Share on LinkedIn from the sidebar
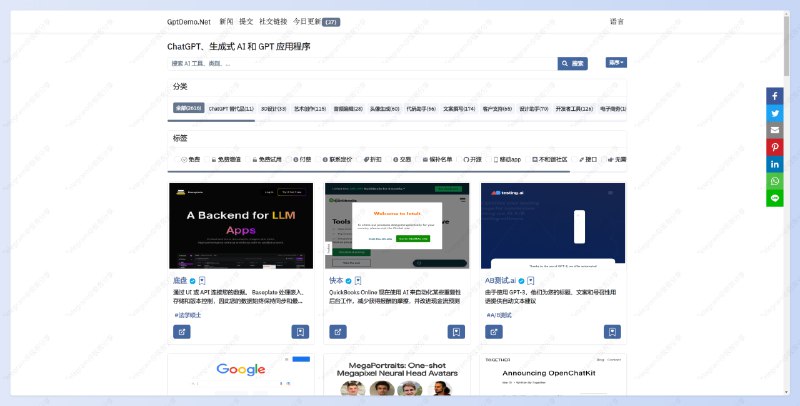The image size is (800, 406). point(774,164)
